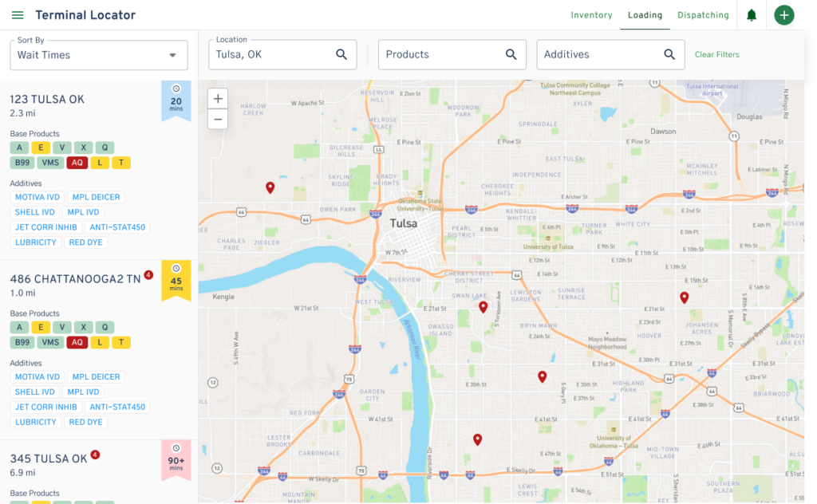Click the Terminal Locator title
Viewport: 817px width, 504px height.
click(x=85, y=15)
